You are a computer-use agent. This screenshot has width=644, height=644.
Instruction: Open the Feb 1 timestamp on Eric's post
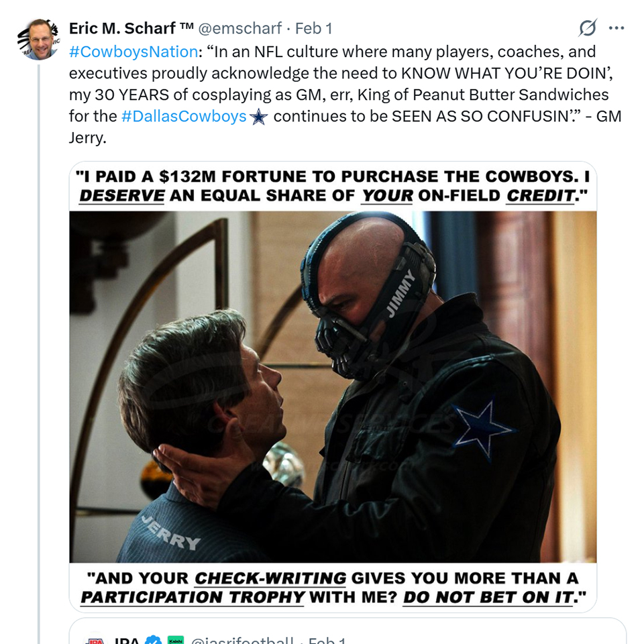(x=313, y=28)
